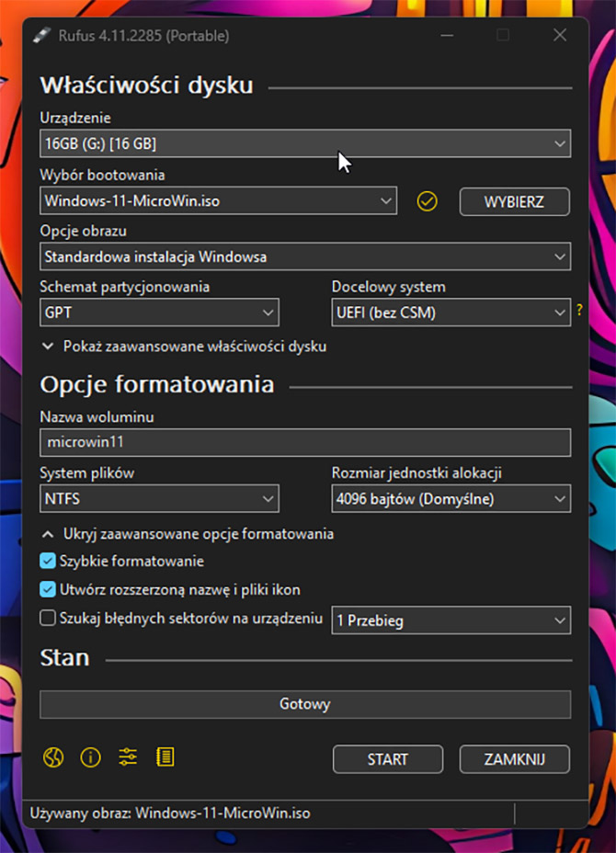The width and height of the screenshot is (616, 853).
Task: Expand Pokaż zaawansowane właściwości dysku
Action: click(x=185, y=347)
